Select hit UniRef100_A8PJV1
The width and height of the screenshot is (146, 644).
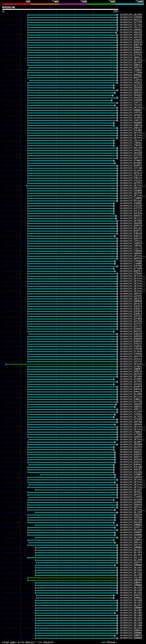tap(131, 543)
